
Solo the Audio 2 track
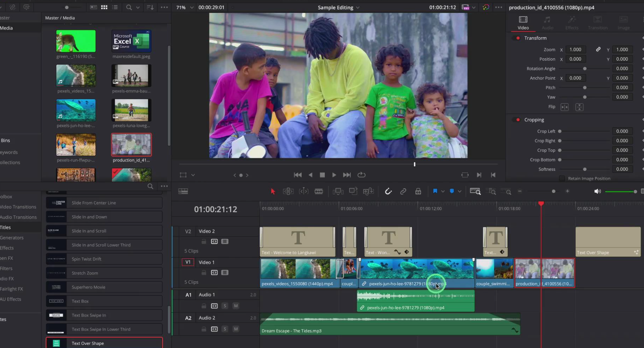225,329
